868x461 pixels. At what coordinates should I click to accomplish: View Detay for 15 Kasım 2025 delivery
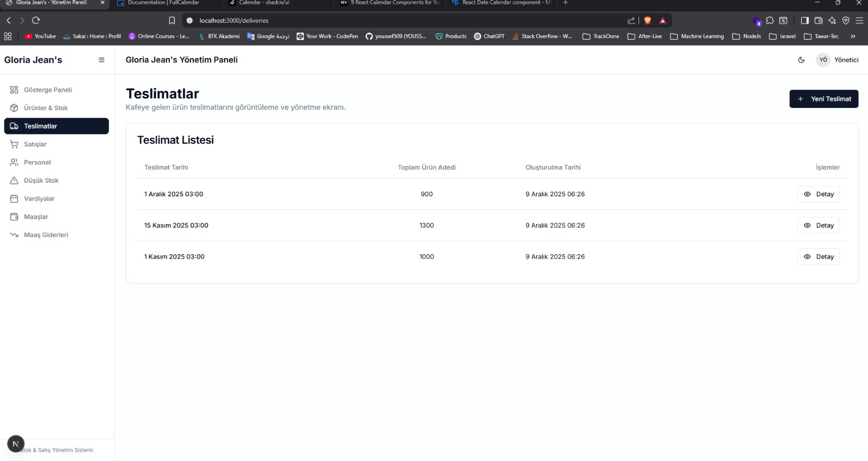(818, 226)
